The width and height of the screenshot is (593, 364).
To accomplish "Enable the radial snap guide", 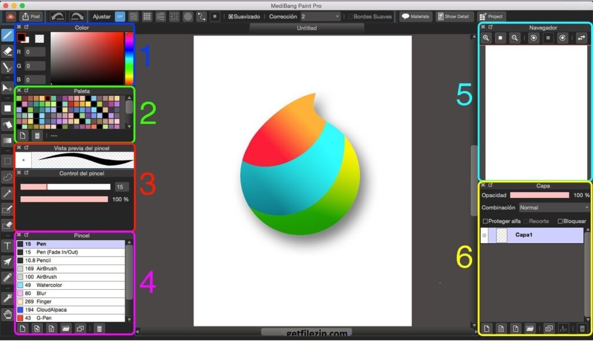I will [x=174, y=16].
